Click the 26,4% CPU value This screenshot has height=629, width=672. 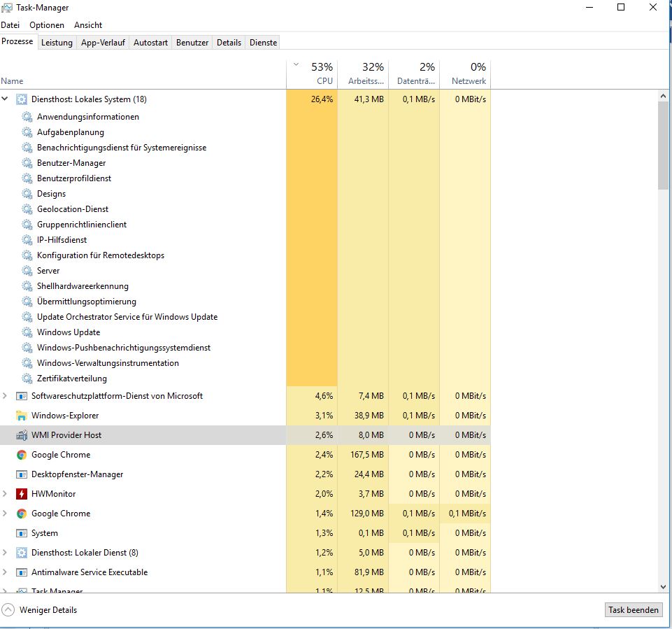[322, 99]
